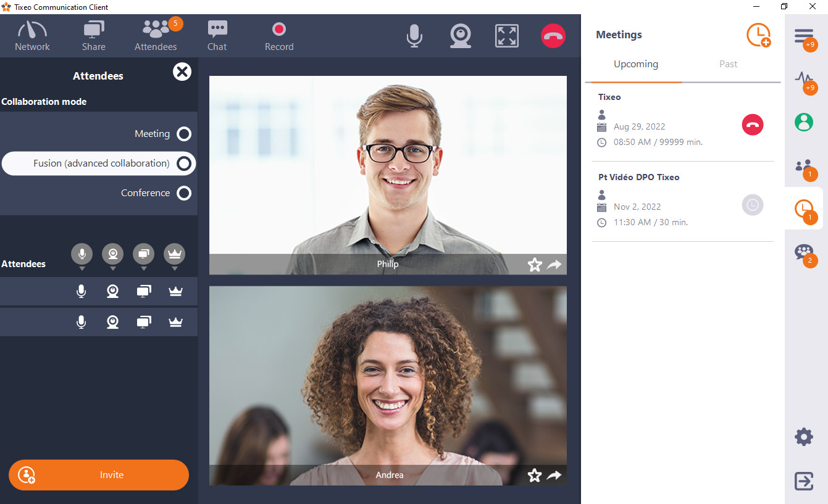The image size is (828, 504).
Task: Click the Attendees toolbar button
Action: point(156,36)
